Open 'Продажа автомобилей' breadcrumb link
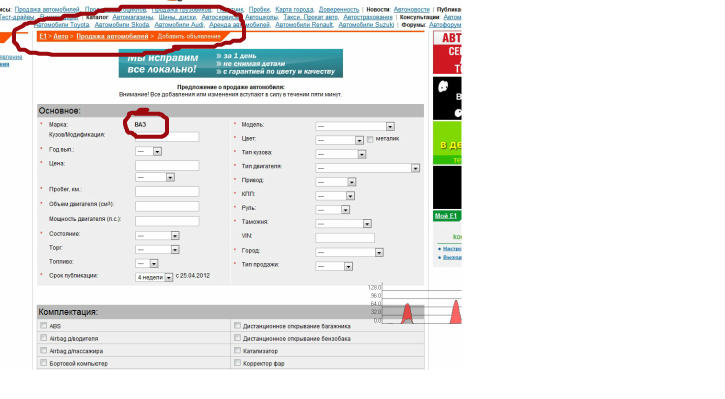The image size is (725, 399). coord(112,36)
